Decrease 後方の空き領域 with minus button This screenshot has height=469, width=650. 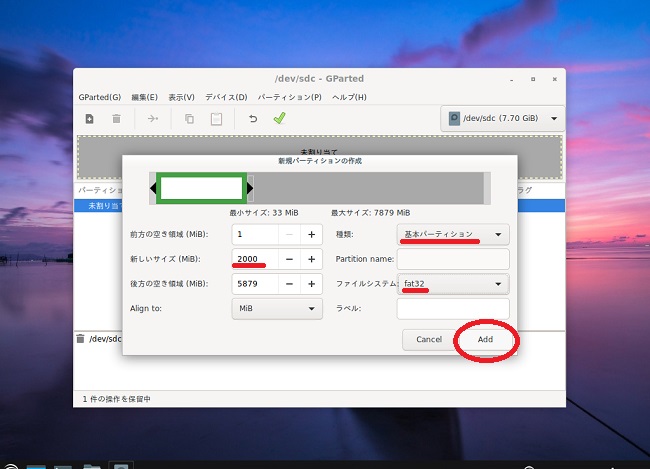[289, 284]
